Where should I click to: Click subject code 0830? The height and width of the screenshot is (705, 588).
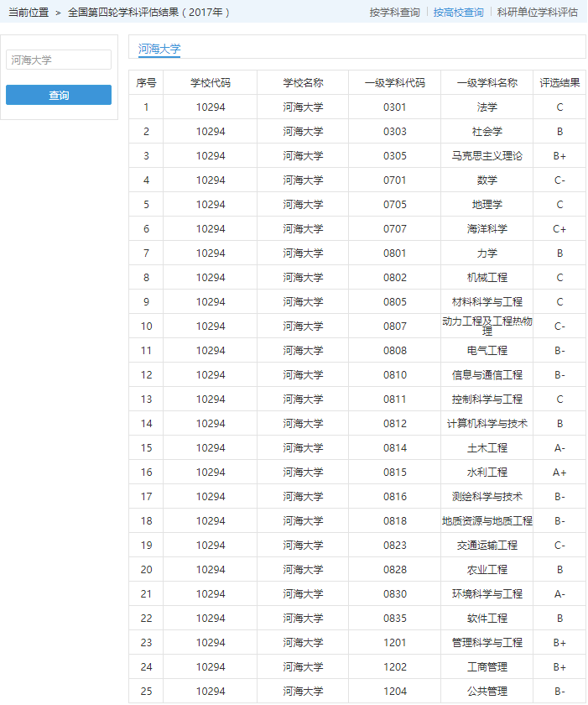click(x=395, y=593)
